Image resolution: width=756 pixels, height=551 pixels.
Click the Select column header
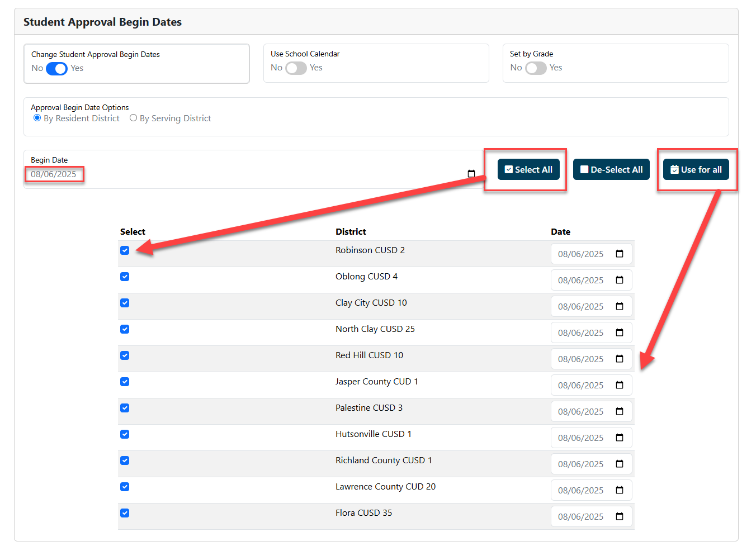pos(133,231)
